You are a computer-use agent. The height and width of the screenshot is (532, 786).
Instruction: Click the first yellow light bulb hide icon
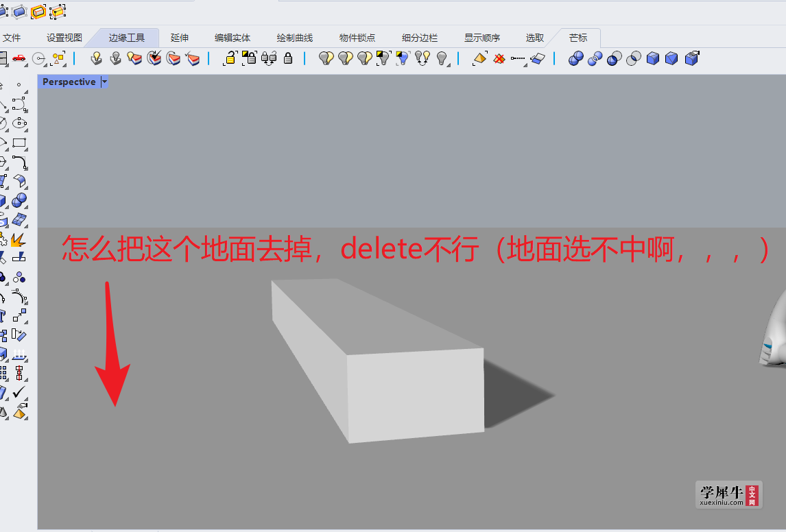pyautogui.click(x=326, y=58)
